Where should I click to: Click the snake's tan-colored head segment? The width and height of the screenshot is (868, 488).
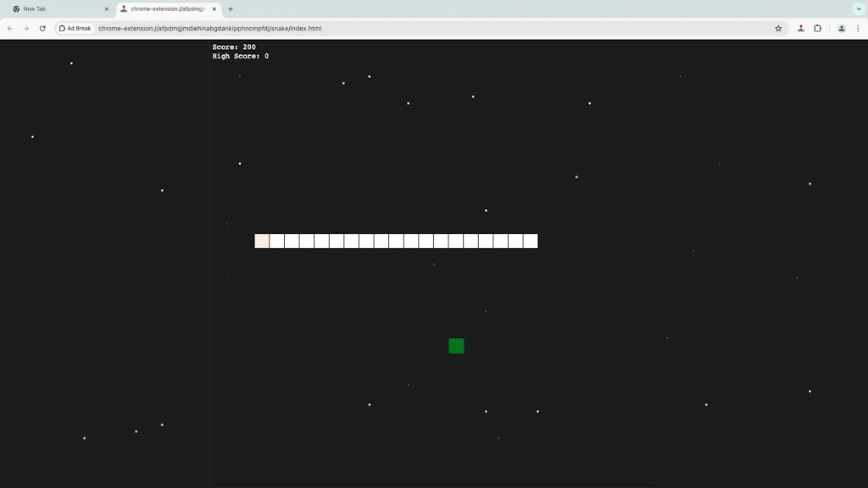[261, 241]
